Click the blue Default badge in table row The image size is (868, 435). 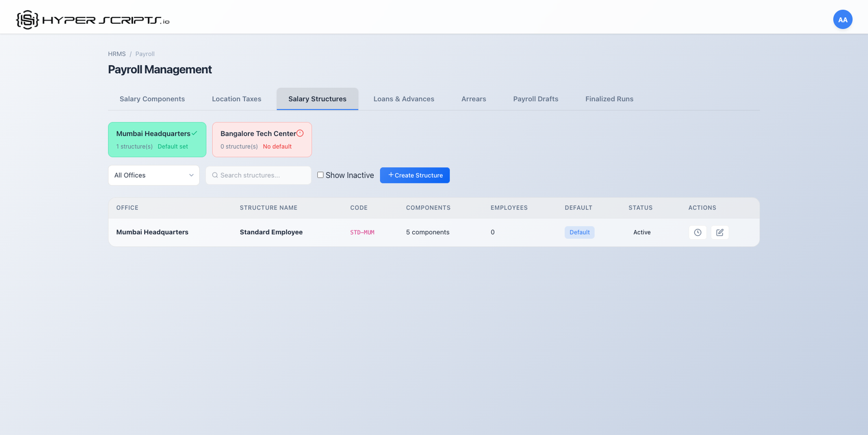pos(579,232)
